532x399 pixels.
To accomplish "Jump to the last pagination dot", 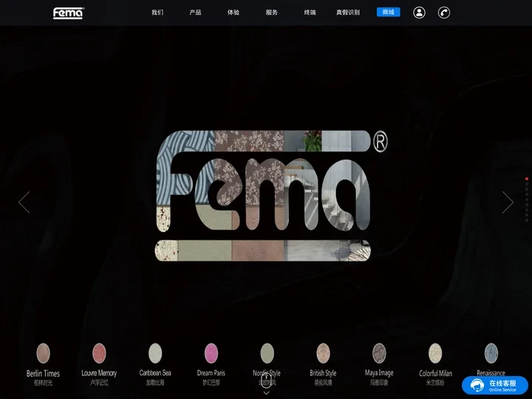I will click(x=527, y=220).
